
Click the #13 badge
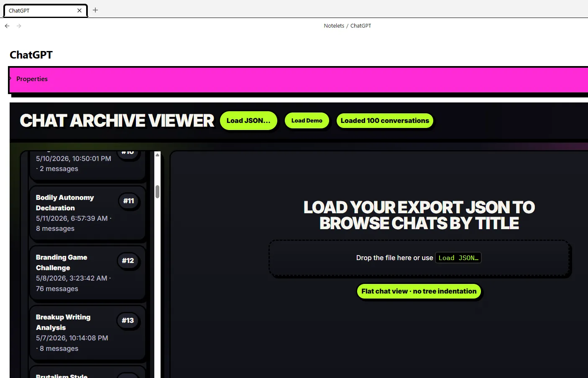[x=128, y=321]
